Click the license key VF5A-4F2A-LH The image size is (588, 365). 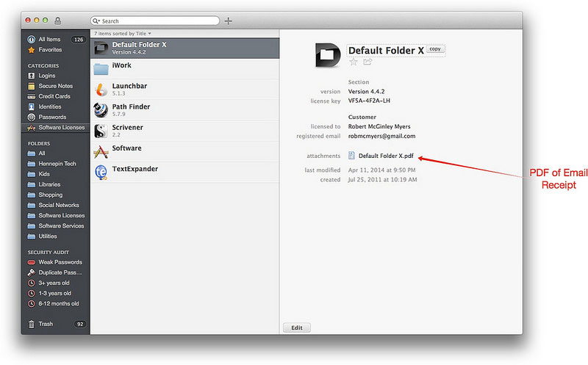(x=369, y=101)
